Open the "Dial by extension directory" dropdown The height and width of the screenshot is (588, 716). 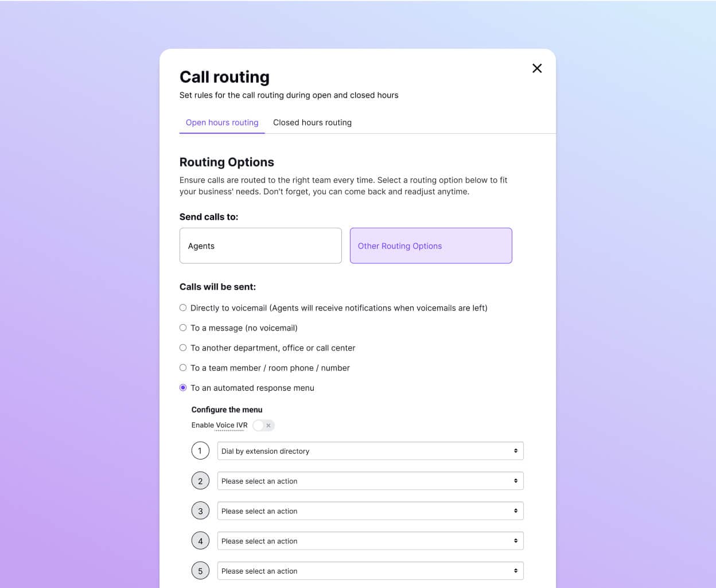(x=370, y=450)
